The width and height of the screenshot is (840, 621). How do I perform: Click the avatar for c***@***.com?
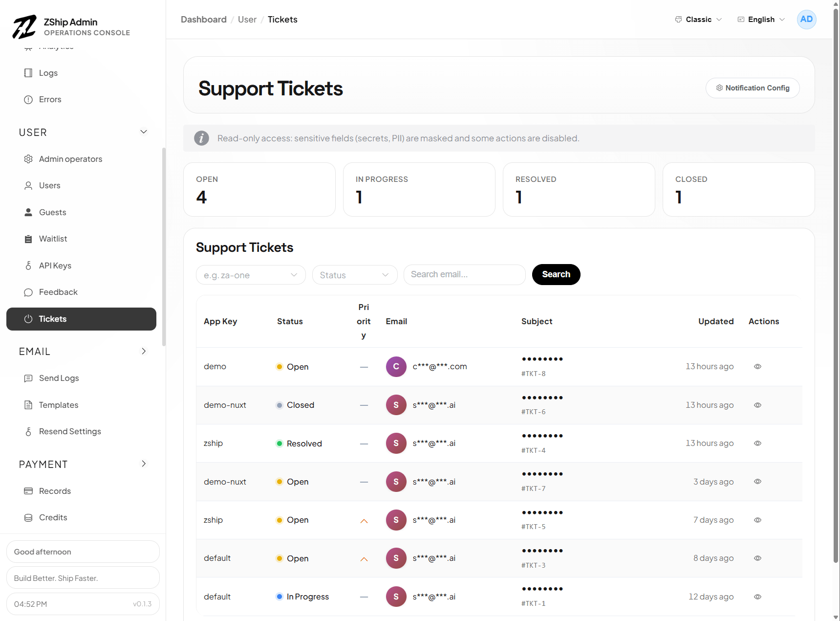point(396,367)
